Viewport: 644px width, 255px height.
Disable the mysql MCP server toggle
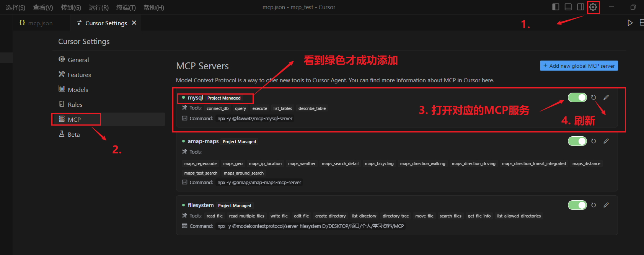pos(577,98)
